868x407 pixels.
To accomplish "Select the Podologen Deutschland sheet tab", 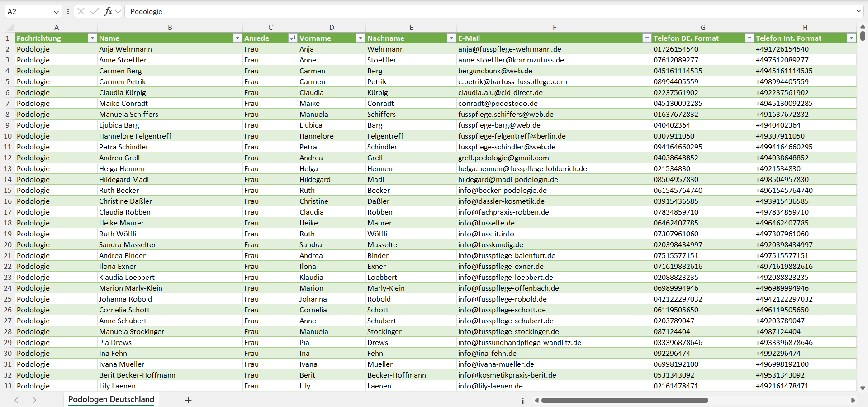I will [x=111, y=399].
